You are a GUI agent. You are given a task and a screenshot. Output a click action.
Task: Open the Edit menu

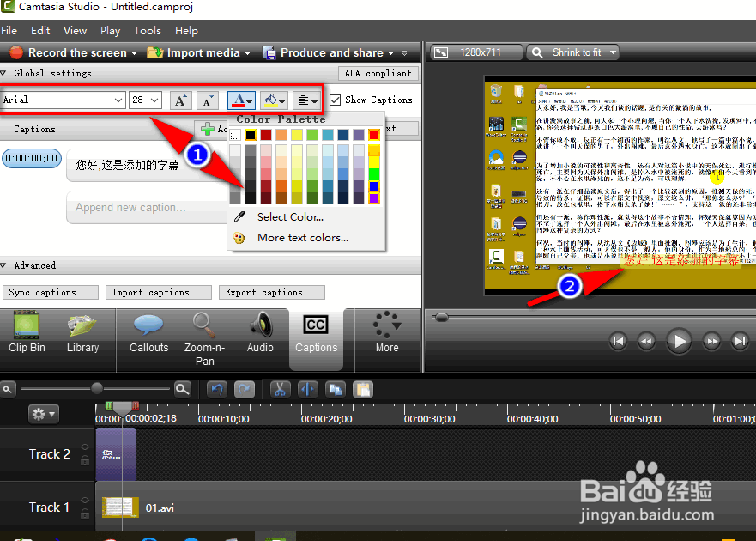40,30
